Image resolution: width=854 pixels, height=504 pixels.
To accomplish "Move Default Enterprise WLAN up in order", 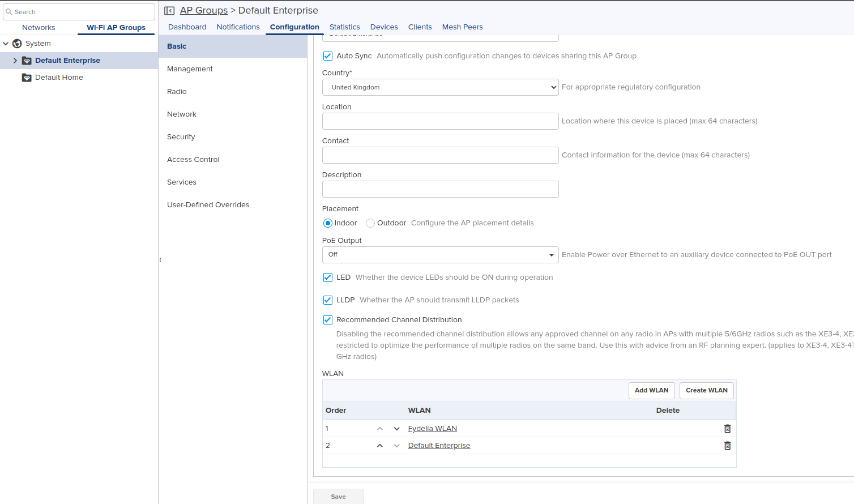I will (379, 446).
